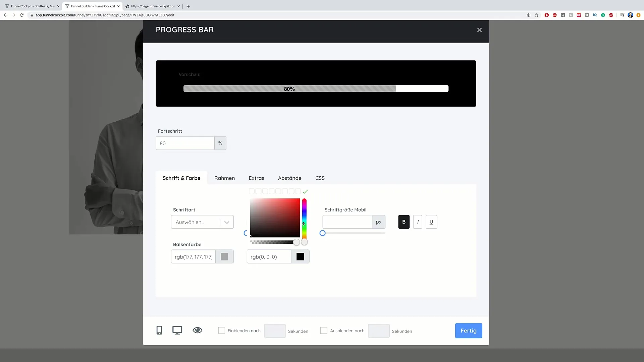The image size is (644, 362).
Task: Toggle Italic formatting for text
Action: [x=418, y=222]
